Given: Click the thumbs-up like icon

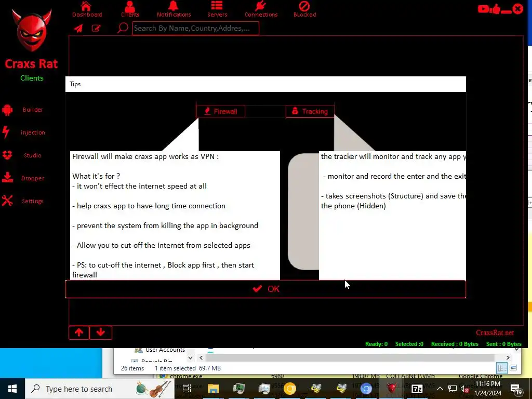Looking at the screenshot, I should (x=495, y=9).
